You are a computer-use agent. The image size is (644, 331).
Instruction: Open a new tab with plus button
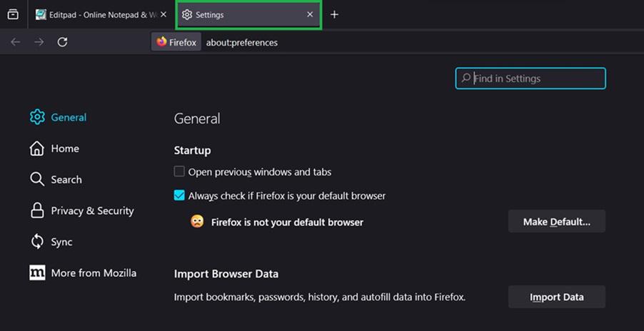(334, 14)
